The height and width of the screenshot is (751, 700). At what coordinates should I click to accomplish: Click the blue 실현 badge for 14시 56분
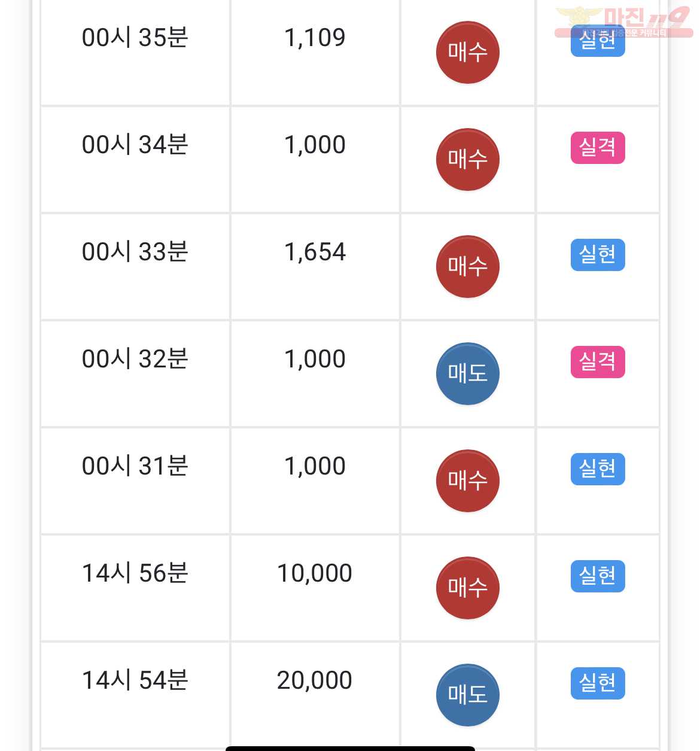click(x=598, y=576)
